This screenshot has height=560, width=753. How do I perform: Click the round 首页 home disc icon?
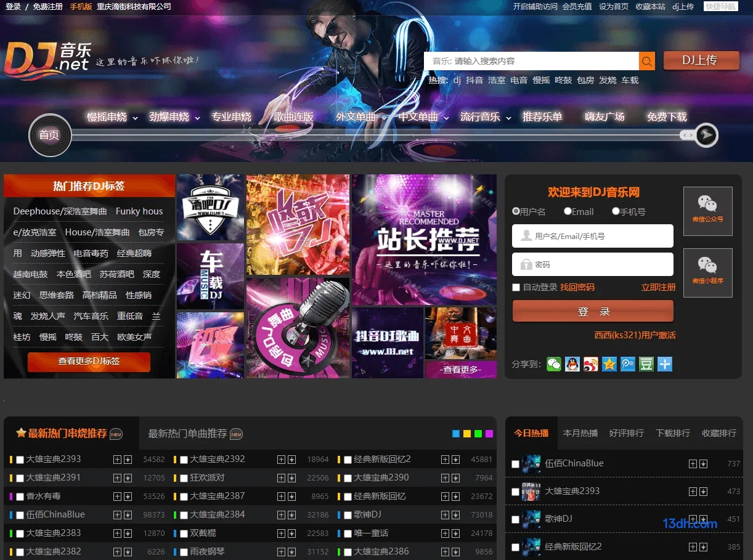[x=50, y=135]
